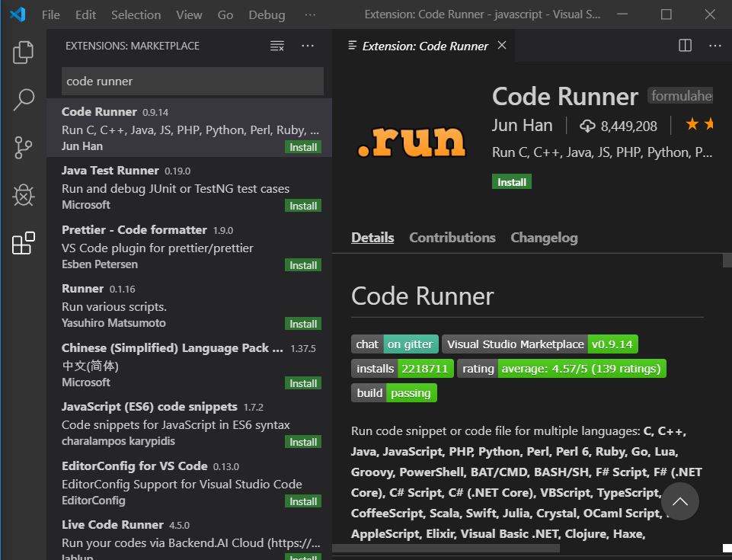Image resolution: width=732 pixels, height=560 pixels.
Task: Open editor more actions ellipsis
Action: click(x=714, y=45)
